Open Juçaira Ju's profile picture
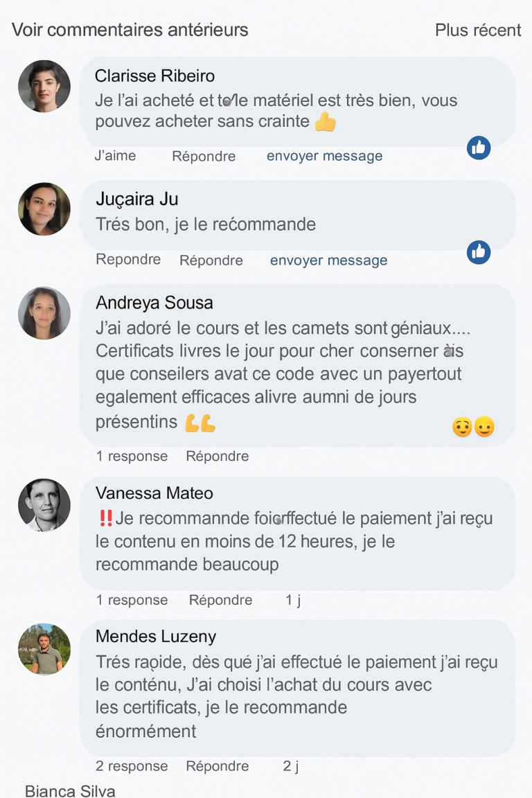The height and width of the screenshot is (798, 532). pos(44,209)
